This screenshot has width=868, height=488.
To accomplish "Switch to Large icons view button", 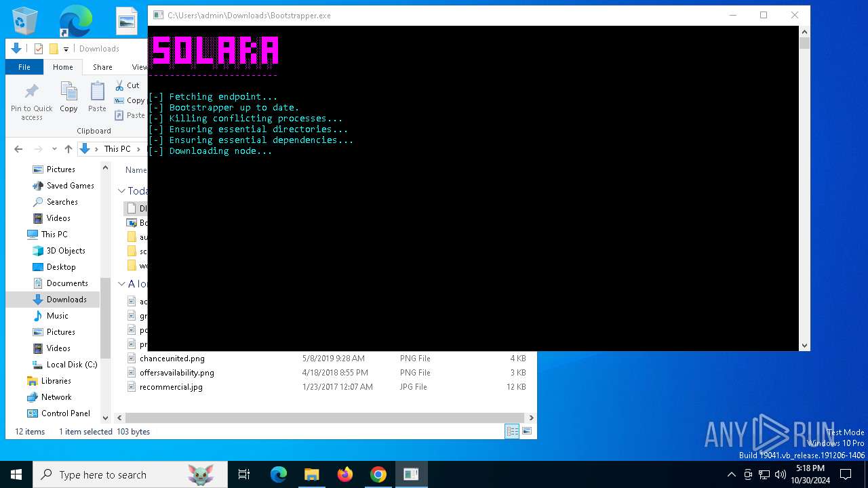I will (x=527, y=431).
